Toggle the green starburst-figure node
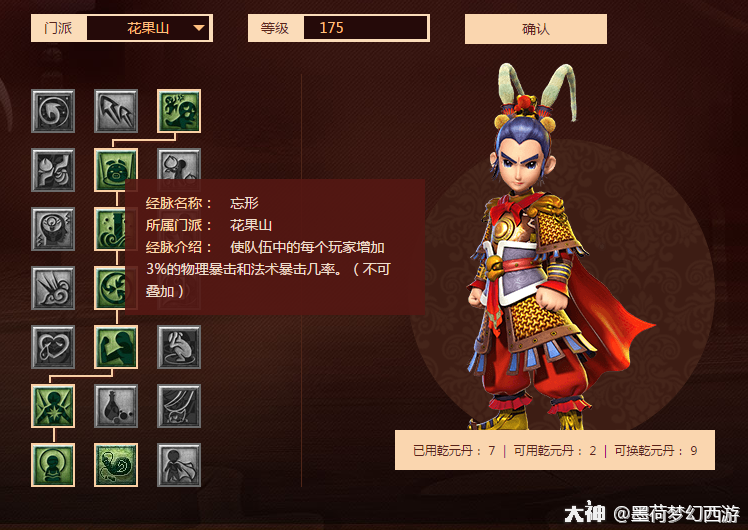Viewport: 748px width, 530px height. coord(53,406)
